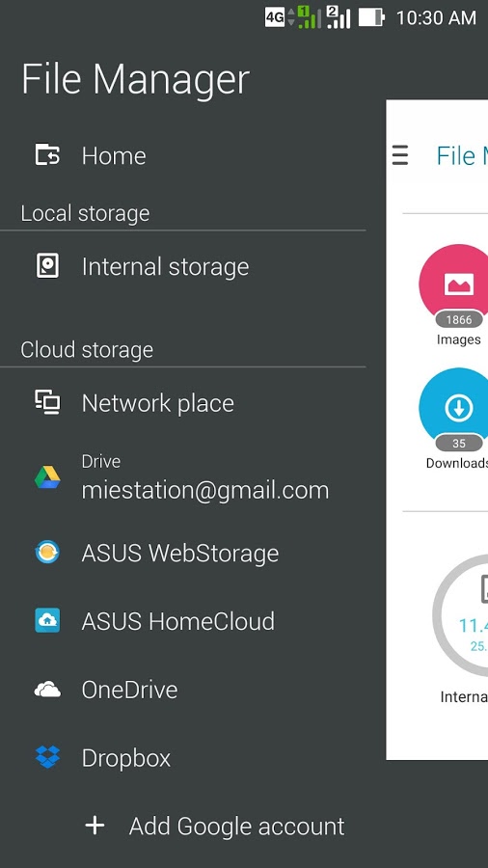Tap the internal storage usage ring
This screenshot has height=868, width=488.
460,615
